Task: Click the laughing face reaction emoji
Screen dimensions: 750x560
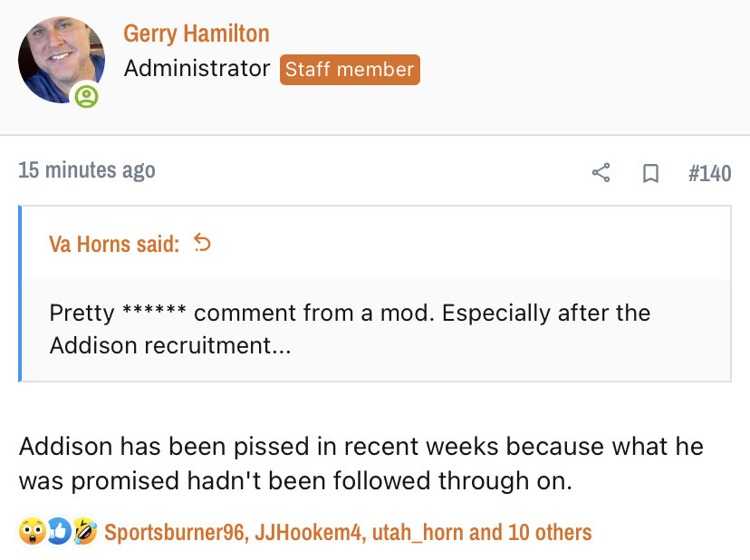Action: point(84,532)
